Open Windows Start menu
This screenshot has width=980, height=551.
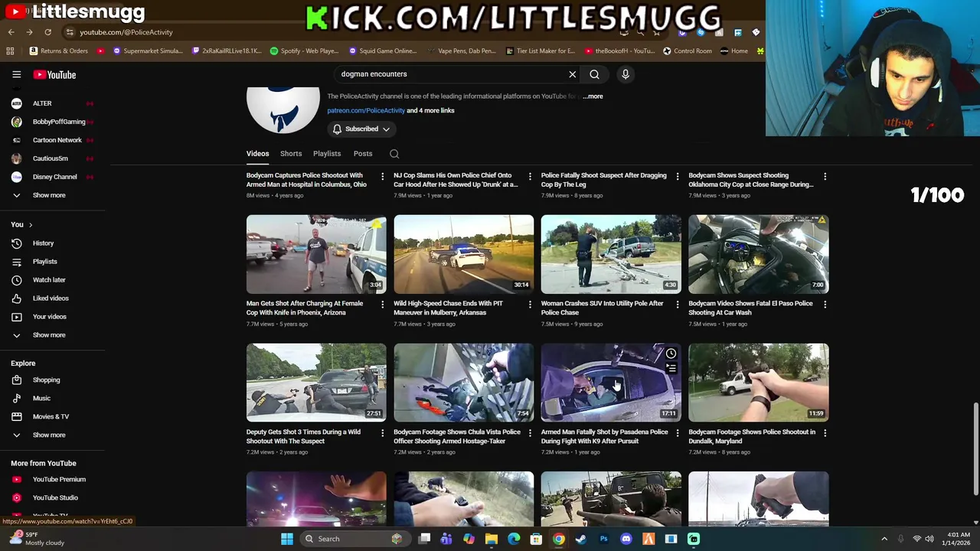pyautogui.click(x=287, y=539)
